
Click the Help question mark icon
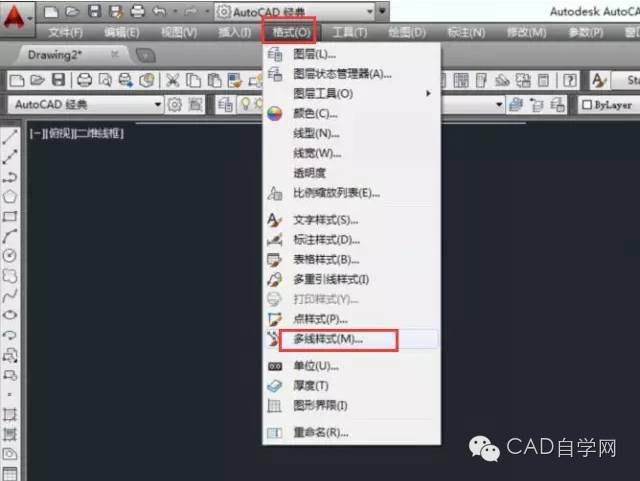(570, 80)
